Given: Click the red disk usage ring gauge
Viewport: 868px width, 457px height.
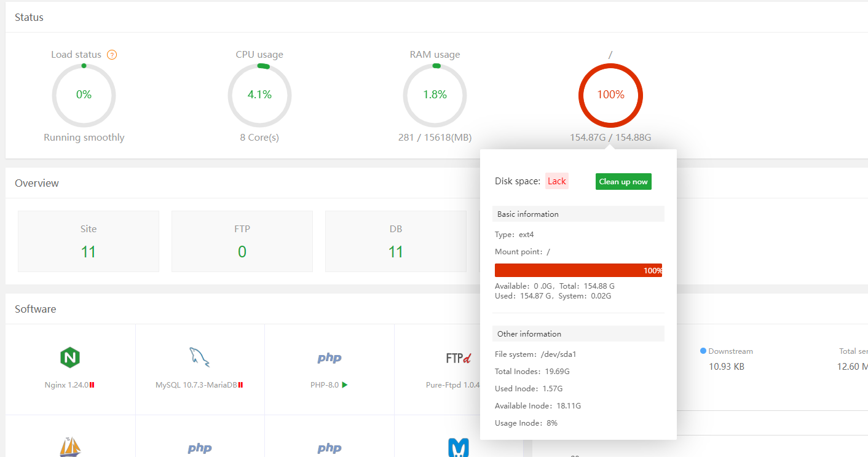Looking at the screenshot, I should (610, 95).
